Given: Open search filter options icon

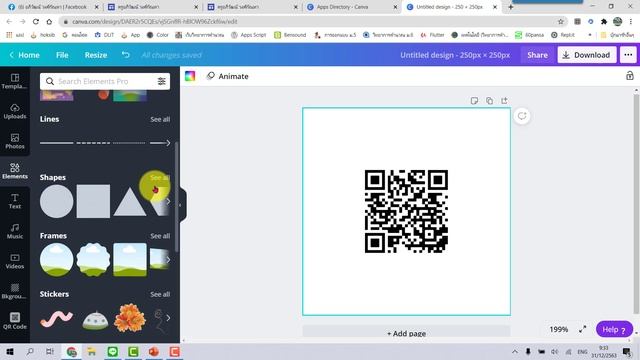Looking at the screenshot, I should pyautogui.click(x=162, y=81).
